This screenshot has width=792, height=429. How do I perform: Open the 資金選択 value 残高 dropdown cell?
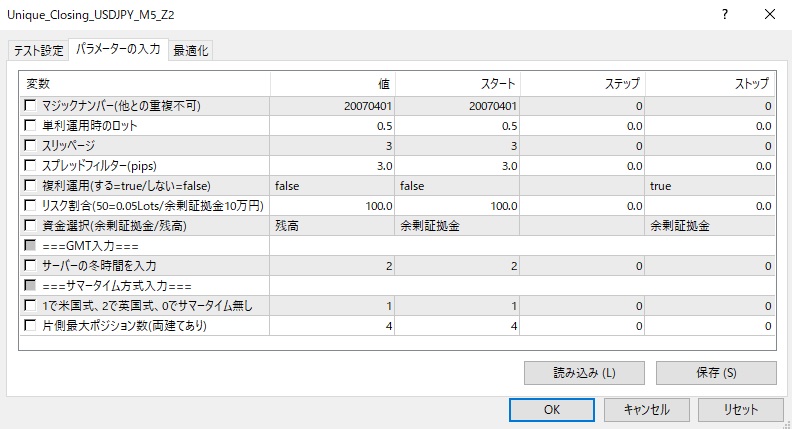332,226
